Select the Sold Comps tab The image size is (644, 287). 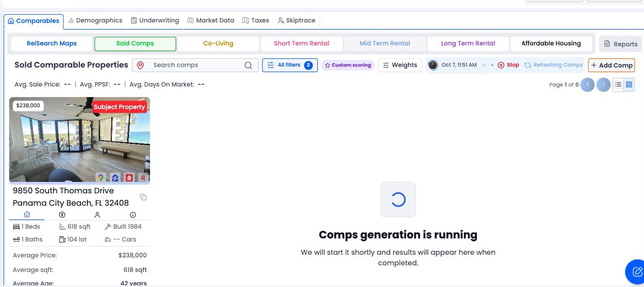click(135, 44)
